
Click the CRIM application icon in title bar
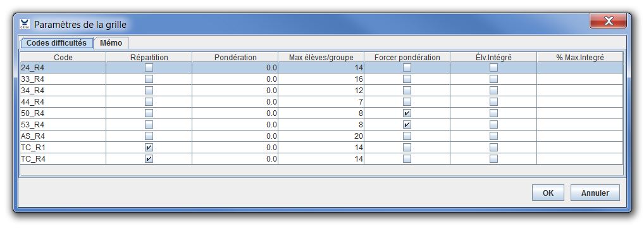(25, 24)
